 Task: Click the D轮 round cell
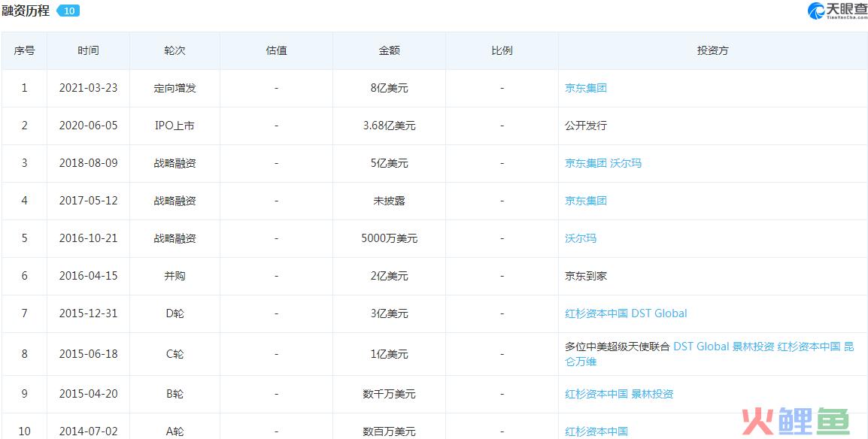click(175, 313)
